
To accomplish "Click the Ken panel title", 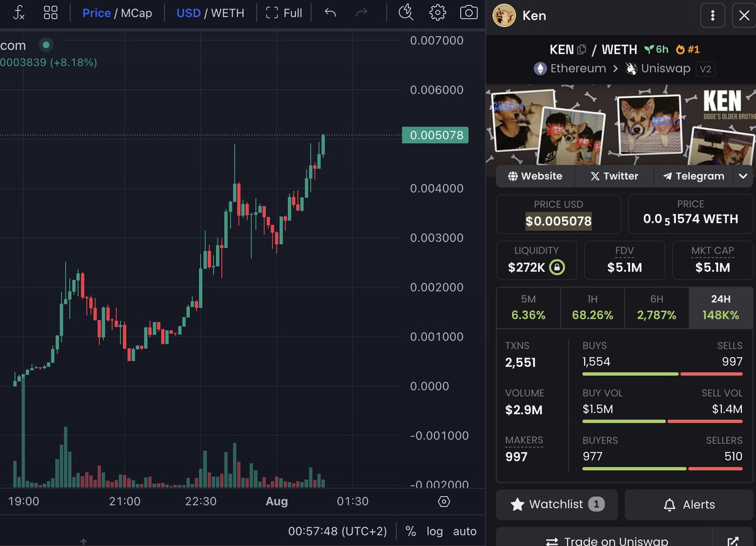I will [x=534, y=16].
